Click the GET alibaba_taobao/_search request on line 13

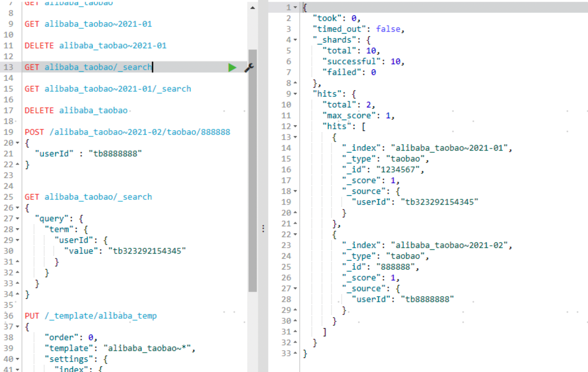pos(88,67)
